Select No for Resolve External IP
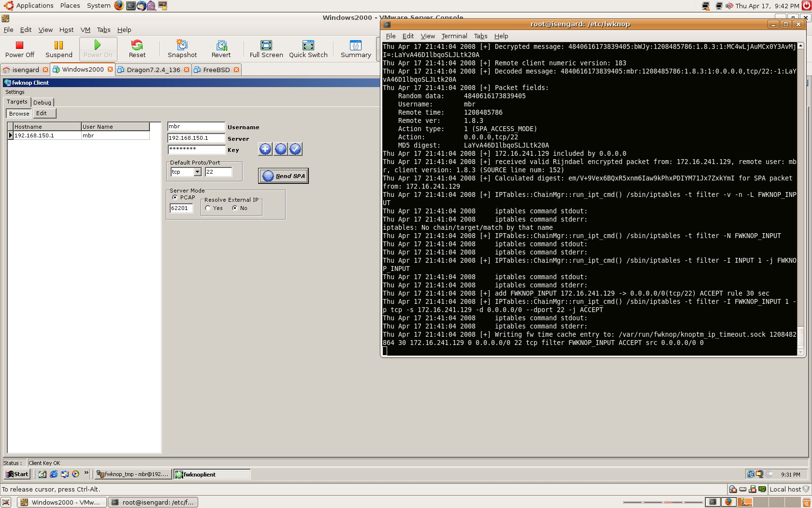This screenshot has width=812, height=508. (x=235, y=208)
